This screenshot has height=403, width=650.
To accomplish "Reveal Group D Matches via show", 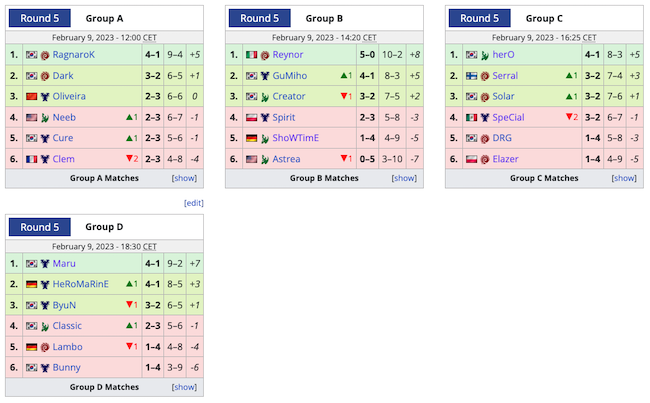I will pos(184,388).
